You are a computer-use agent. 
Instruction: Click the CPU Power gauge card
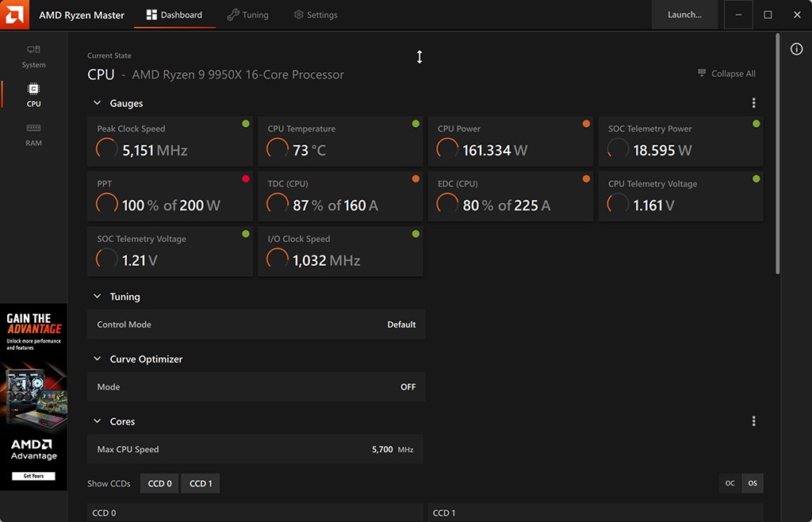coord(511,141)
